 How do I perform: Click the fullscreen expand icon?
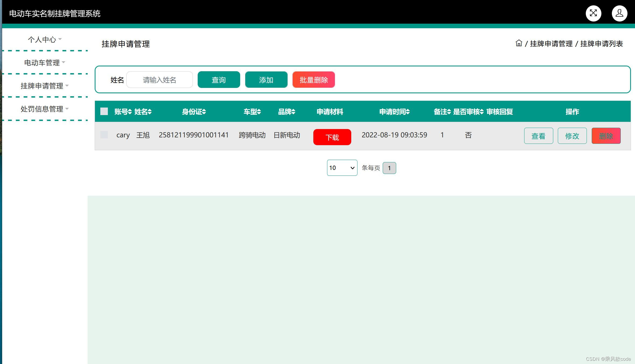tap(593, 13)
